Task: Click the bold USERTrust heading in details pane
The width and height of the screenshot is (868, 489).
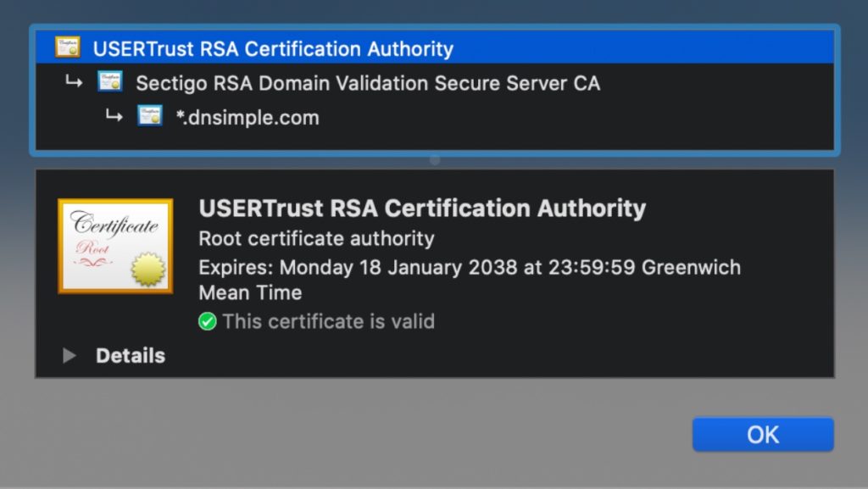Action: pos(422,208)
